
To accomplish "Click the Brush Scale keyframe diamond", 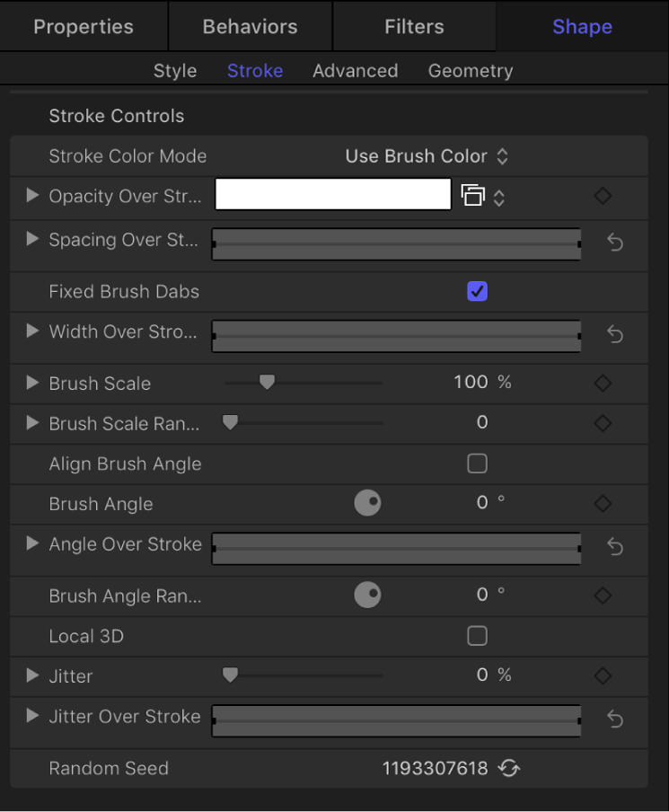I will [x=603, y=382].
